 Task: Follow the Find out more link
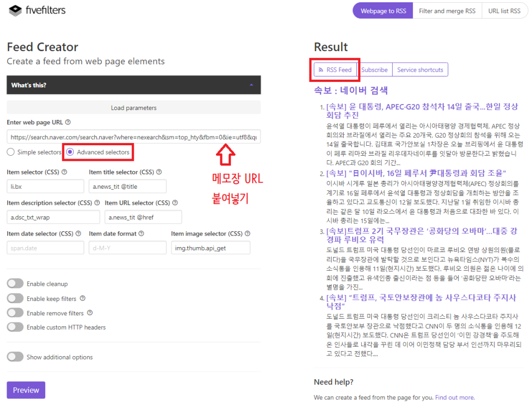pos(455,397)
